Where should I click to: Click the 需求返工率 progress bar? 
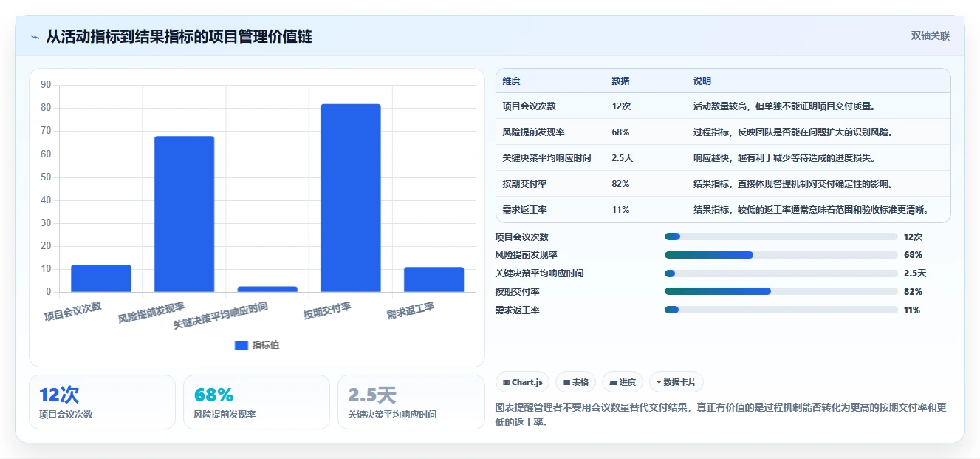pyautogui.click(x=781, y=310)
